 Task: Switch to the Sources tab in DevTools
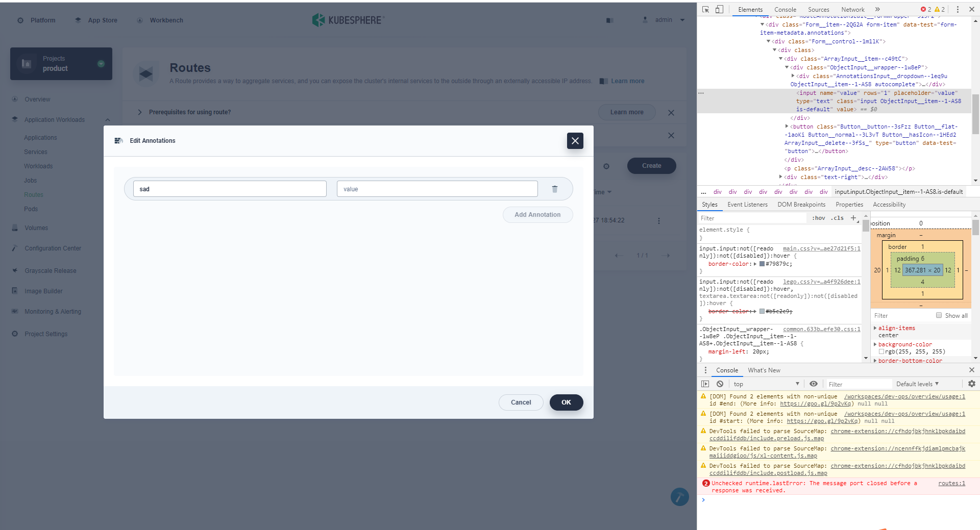tap(818, 9)
